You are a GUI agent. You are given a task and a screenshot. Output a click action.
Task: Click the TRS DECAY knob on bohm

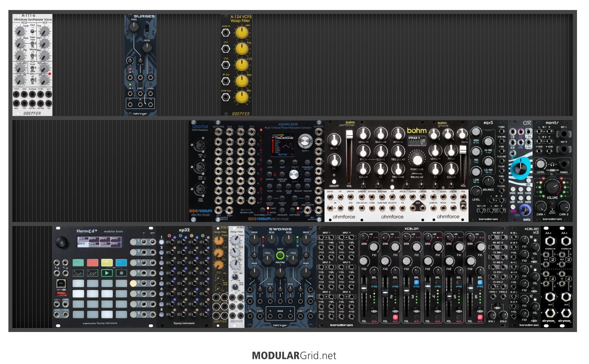[x=398, y=151]
